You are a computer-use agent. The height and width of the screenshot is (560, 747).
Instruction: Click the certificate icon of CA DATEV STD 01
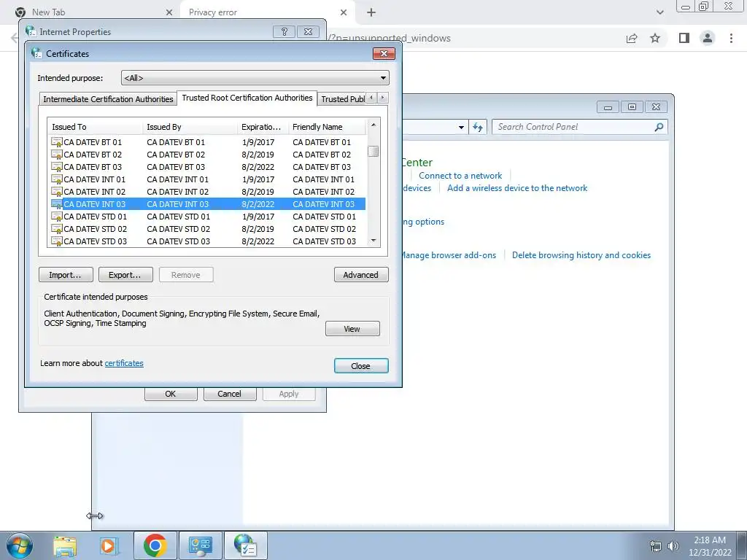[x=57, y=216]
